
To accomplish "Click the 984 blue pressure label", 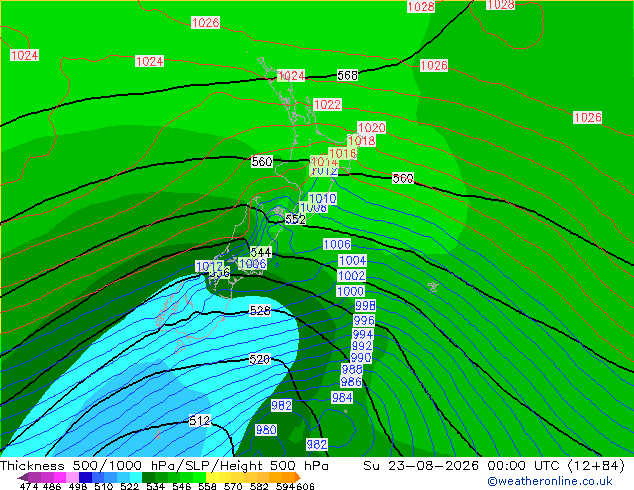I will [342, 397].
